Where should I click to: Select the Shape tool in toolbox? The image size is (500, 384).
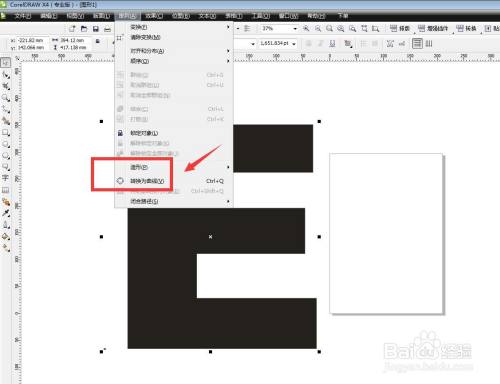coord(6,75)
